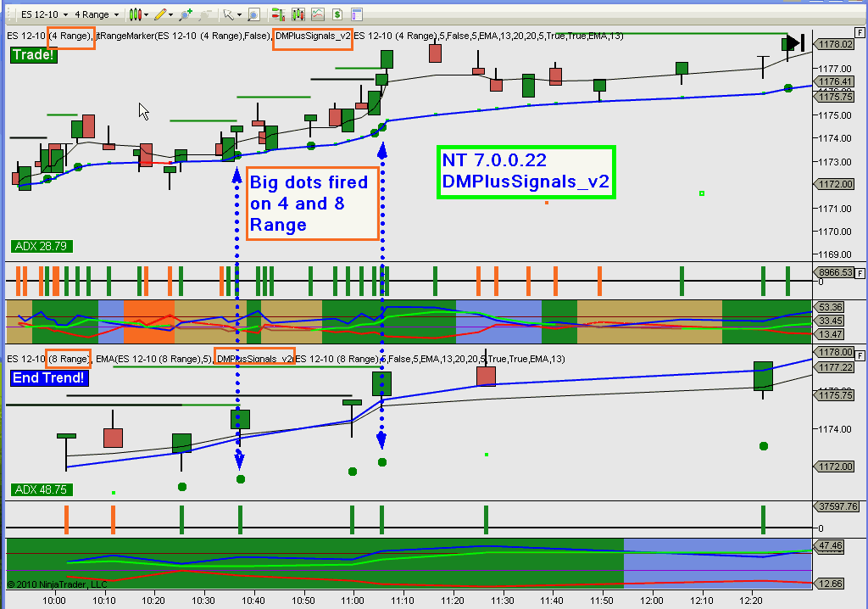The image size is (868, 609).
Task: Click the 1169.00 price axis label
Action: (x=835, y=255)
